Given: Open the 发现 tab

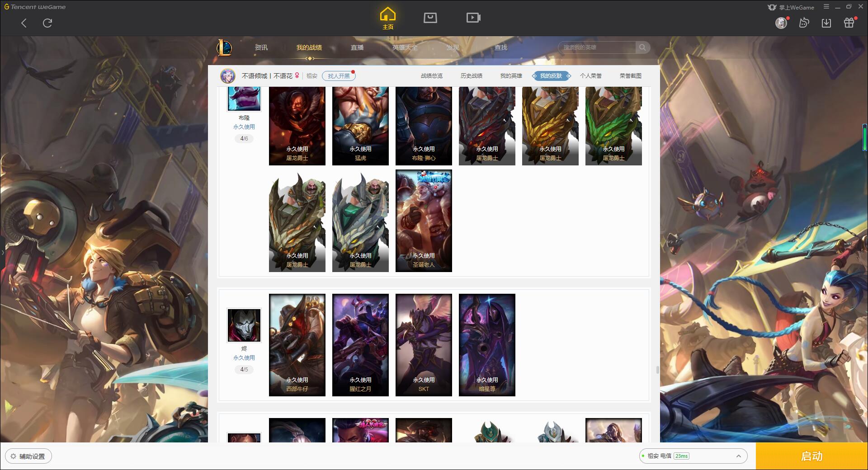Looking at the screenshot, I should click(x=453, y=47).
